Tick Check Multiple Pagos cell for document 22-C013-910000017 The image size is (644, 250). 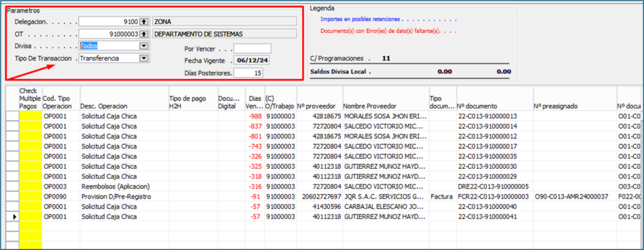tap(30, 146)
